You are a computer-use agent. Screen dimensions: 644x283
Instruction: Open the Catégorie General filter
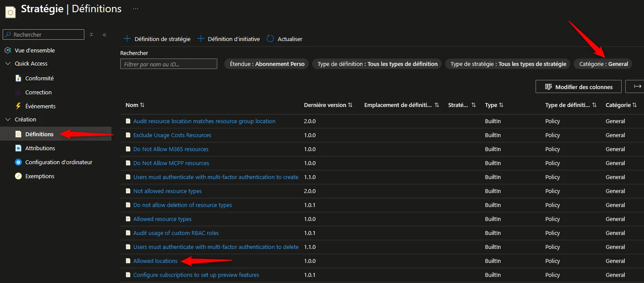coord(603,64)
